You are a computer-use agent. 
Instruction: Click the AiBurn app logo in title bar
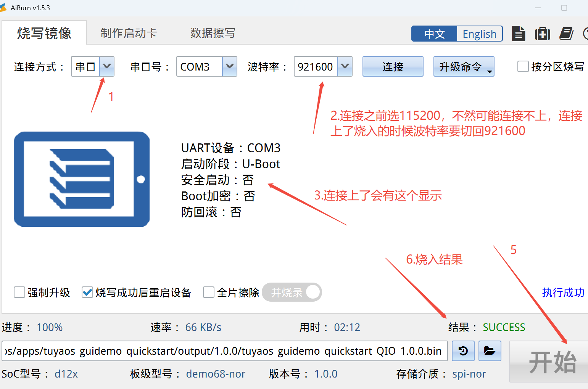(3, 8)
